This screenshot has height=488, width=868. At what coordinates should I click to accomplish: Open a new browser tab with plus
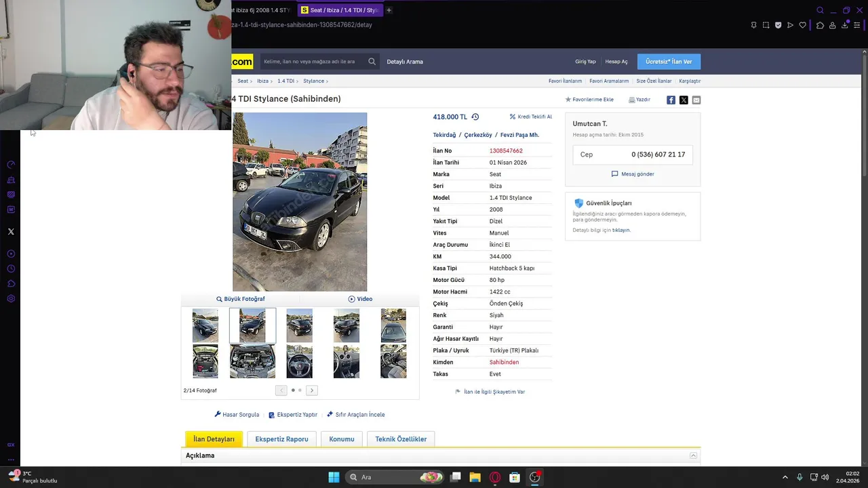point(389,10)
